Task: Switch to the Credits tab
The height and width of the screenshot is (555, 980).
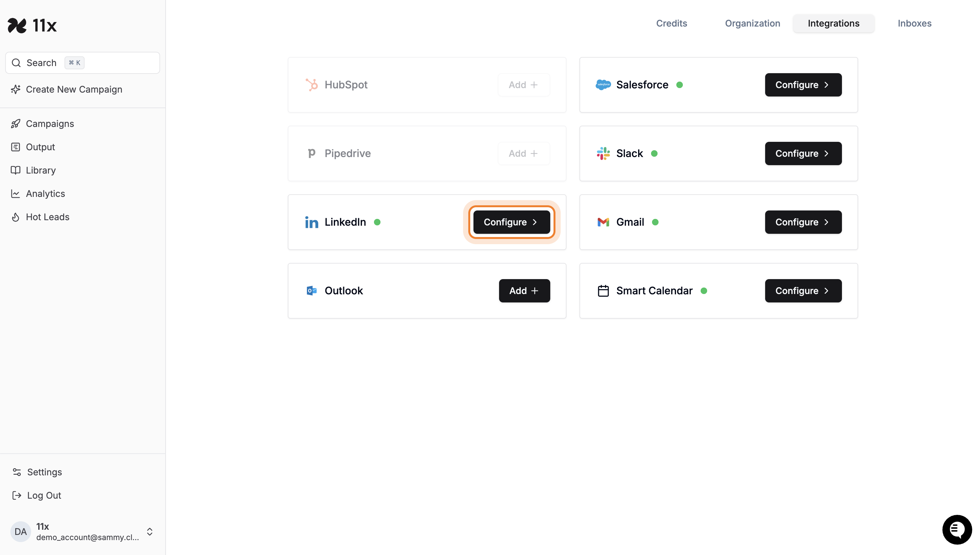Action: click(671, 23)
